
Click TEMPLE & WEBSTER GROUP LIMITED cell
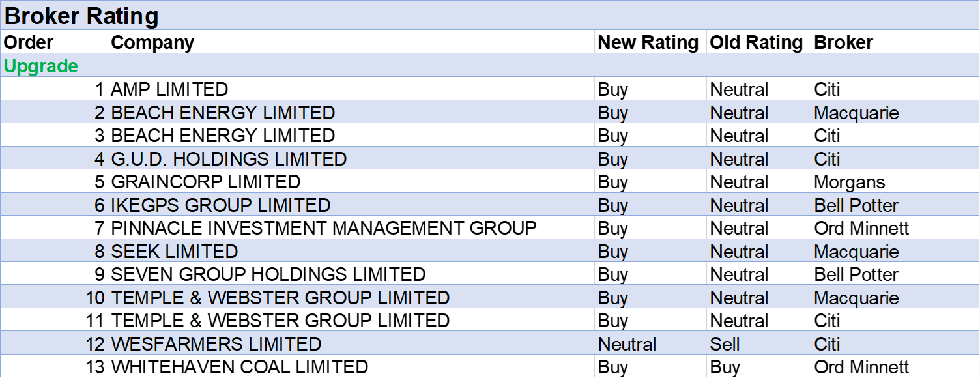click(280, 298)
